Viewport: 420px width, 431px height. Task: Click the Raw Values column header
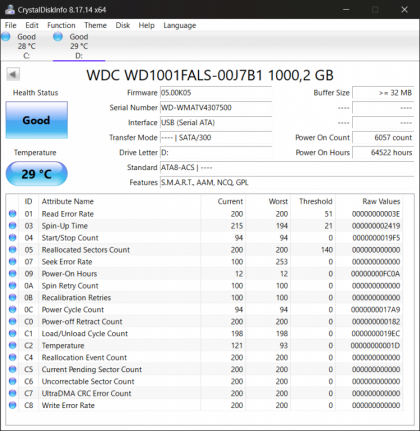(x=381, y=201)
